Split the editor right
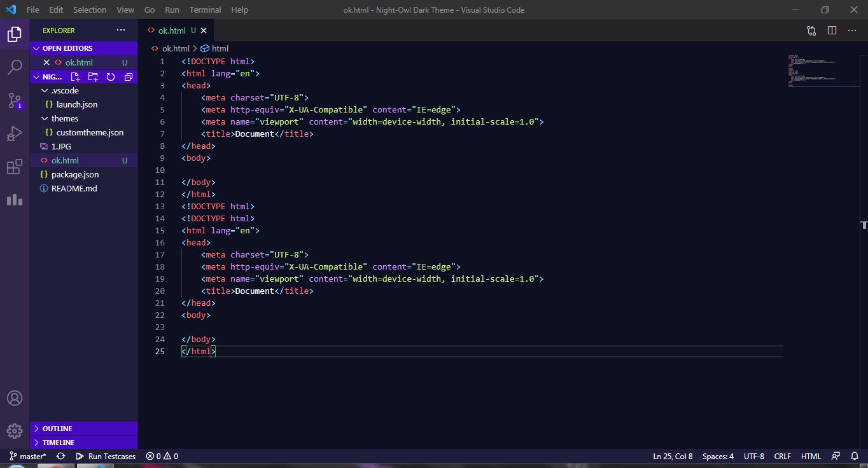Image resolution: width=868 pixels, height=468 pixels. click(x=832, y=31)
